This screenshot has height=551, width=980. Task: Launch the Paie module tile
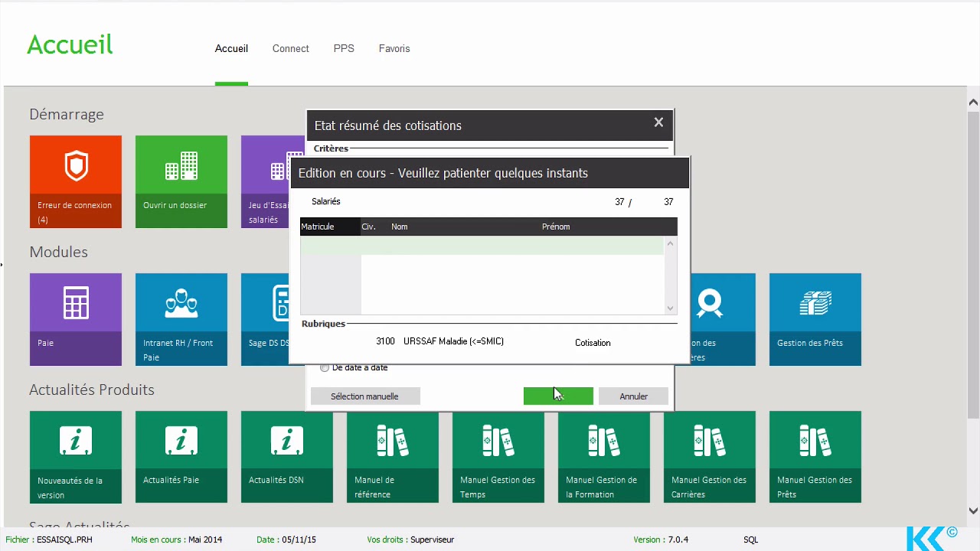point(75,319)
